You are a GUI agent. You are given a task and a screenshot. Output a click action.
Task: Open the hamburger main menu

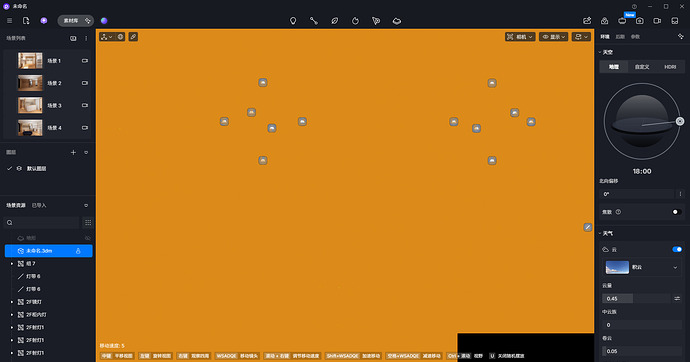tap(9, 21)
